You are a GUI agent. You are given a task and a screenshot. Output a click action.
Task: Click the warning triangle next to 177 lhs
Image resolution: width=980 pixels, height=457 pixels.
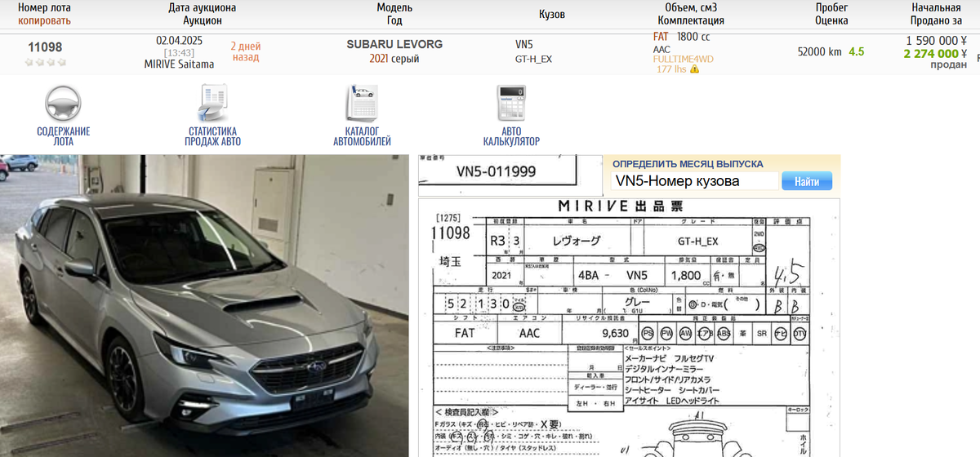pos(694,69)
